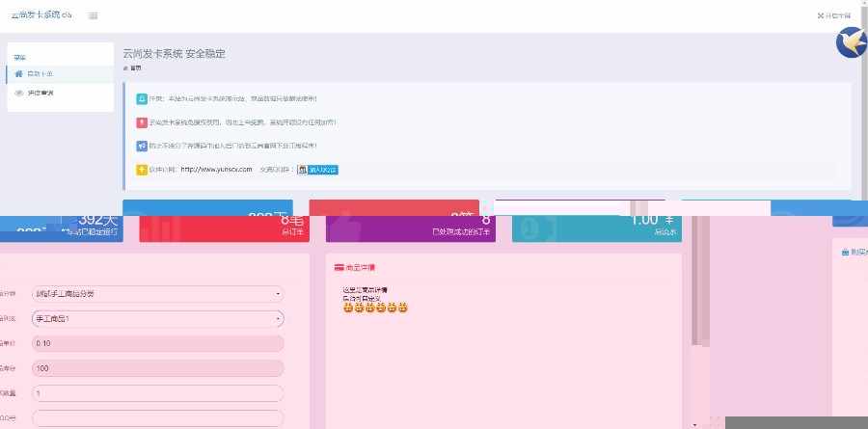This screenshot has width=868, height=429.
Task: Click the blue megaphone notice icon
Action: point(142,146)
